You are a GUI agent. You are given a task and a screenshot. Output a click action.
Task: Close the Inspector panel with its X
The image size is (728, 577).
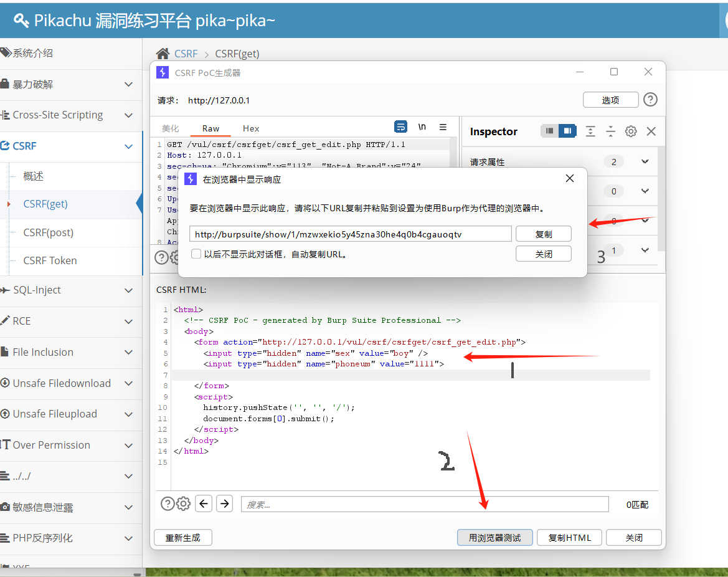pyautogui.click(x=651, y=131)
